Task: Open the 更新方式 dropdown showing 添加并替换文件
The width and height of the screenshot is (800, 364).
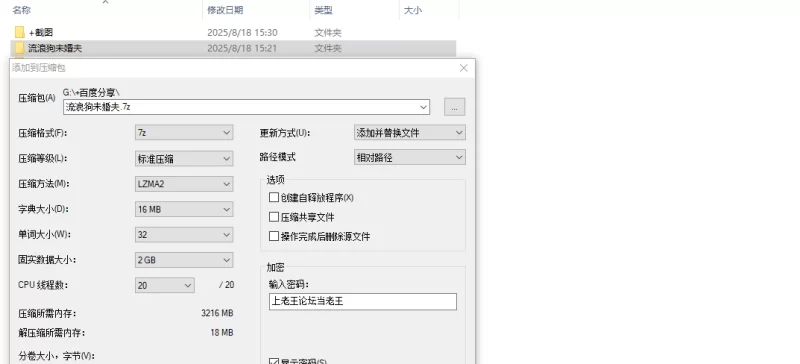Action: pos(410,133)
